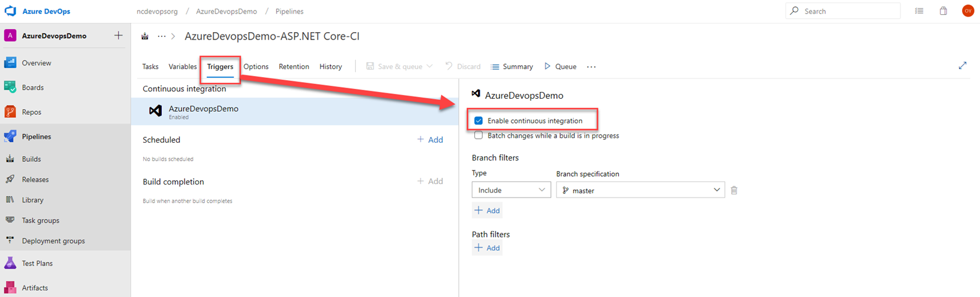
Task: Click AzureDevopsDemo in the top breadcrumb
Action: point(227,11)
